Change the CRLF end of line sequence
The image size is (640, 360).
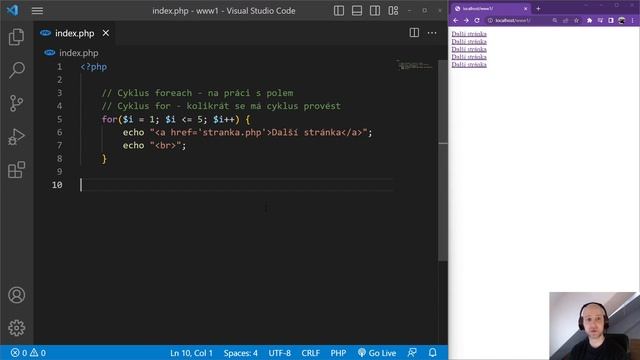tap(311, 353)
